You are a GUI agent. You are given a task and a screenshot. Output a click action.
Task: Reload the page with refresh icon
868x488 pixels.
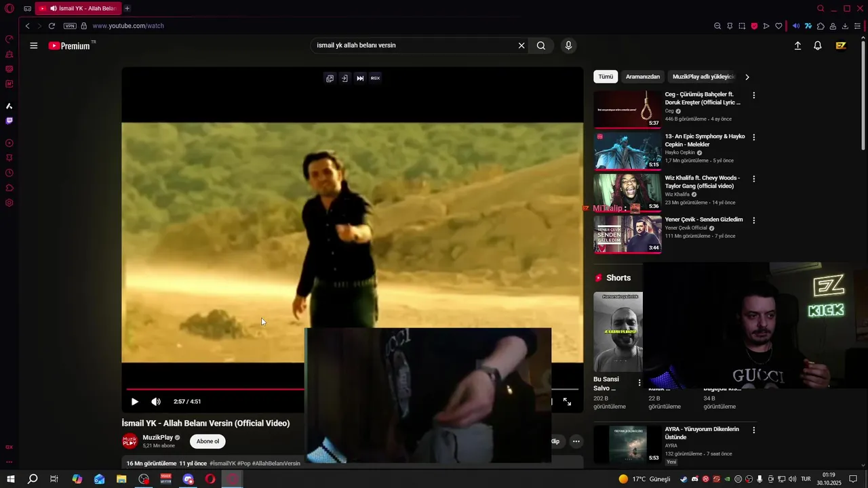pos(52,26)
